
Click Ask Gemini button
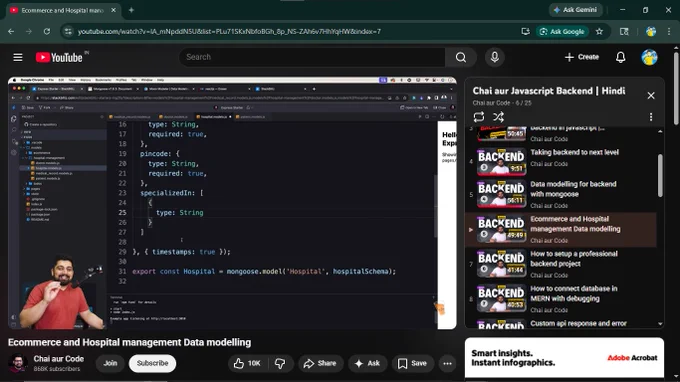coord(575,10)
